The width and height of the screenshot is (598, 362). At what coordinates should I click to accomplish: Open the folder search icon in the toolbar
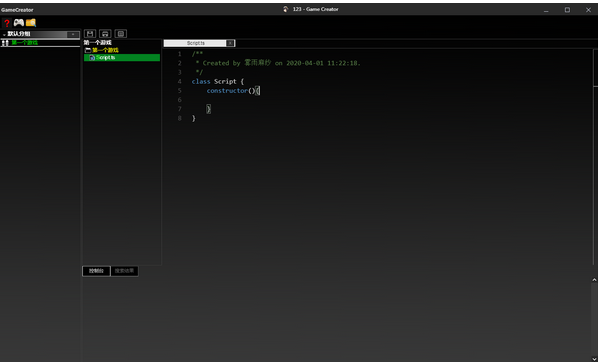tap(31, 23)
